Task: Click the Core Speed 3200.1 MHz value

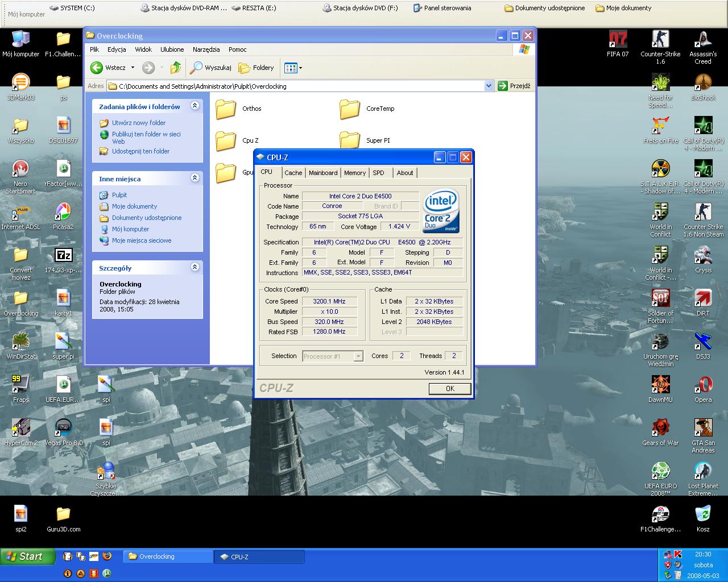Action: (329, 301)
